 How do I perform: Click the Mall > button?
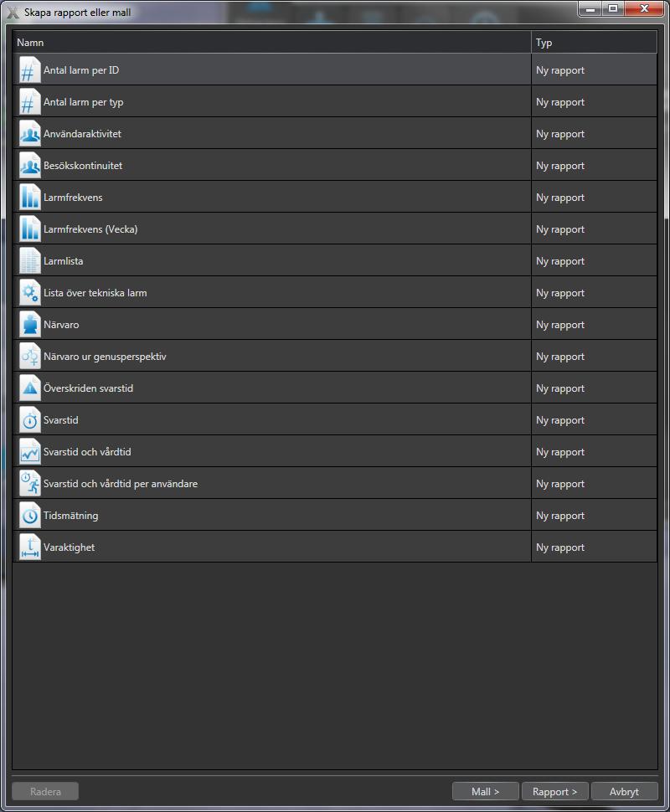[x=486, y=791]
